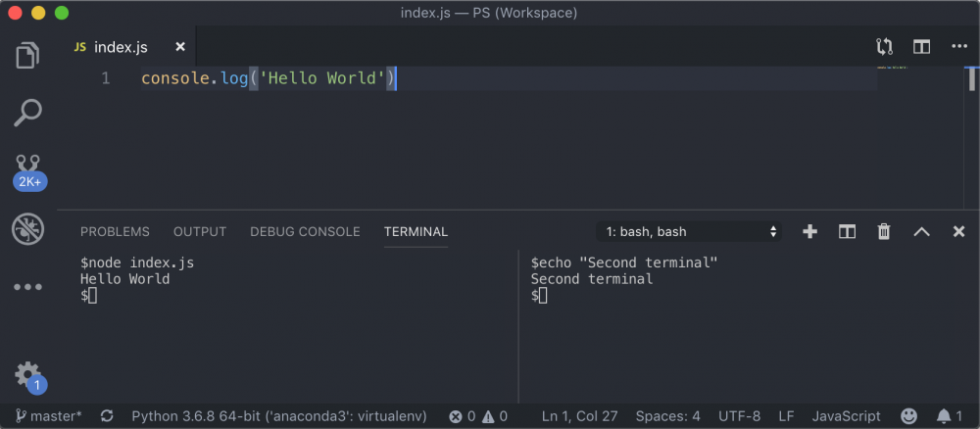
Task: Create a new terminal with plus icon
Action: pyautogui.click(x=810, y=232)
